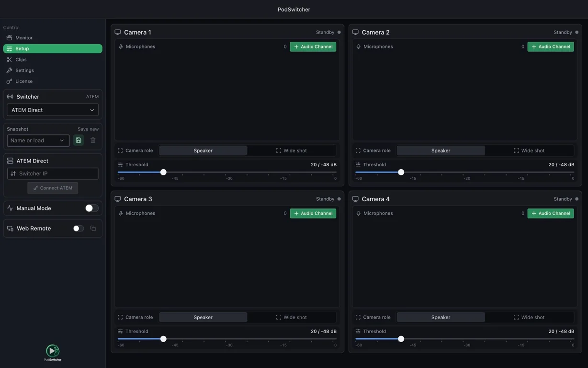Open the ATEM Direct switcher dropdown
The image size is (588, 368).
[x=53, y=110]
